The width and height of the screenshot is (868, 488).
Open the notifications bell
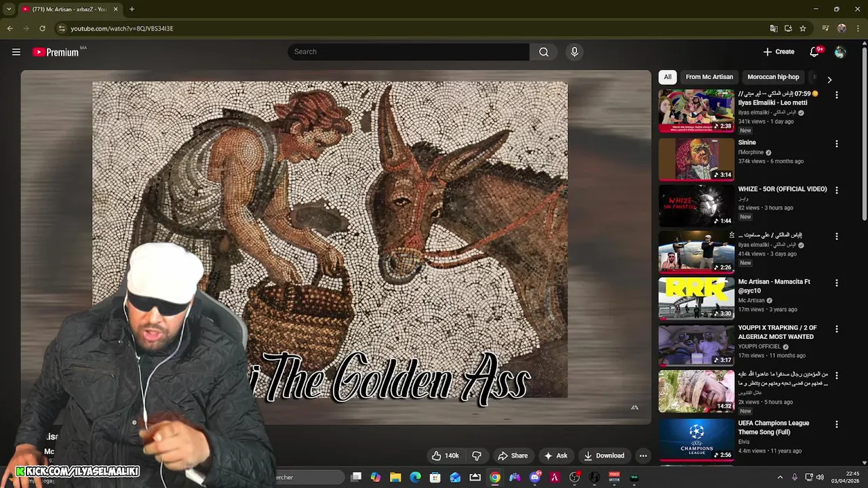click(x=815, y=52)
